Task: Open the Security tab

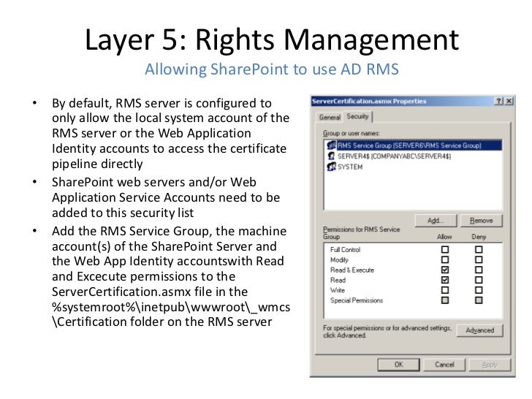Action: click(357, 116)
